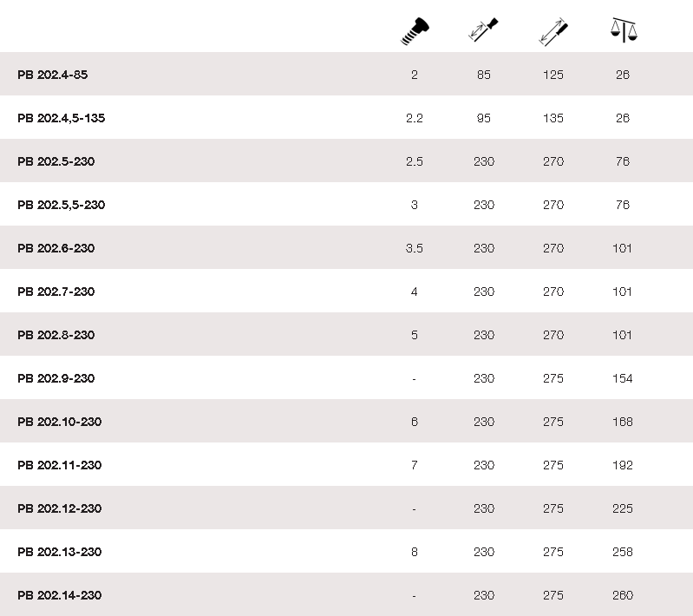
Task: Pick product PB 202.10-230
Action: point(60,422)
